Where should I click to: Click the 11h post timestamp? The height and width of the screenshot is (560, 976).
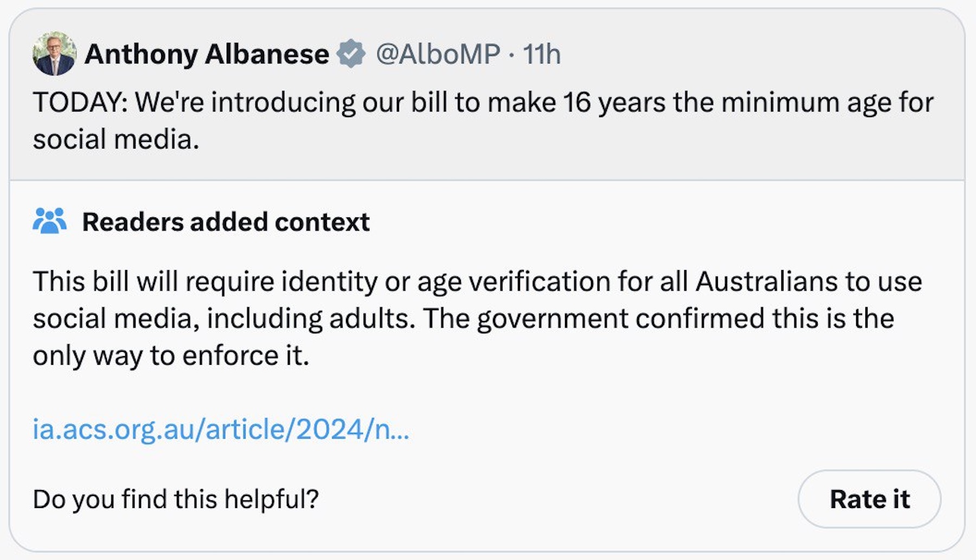coord(541,54)
